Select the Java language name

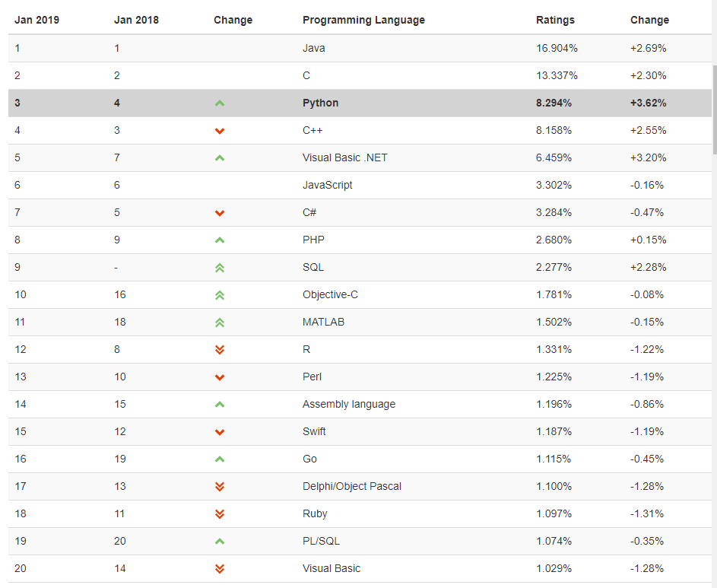pos(314,48)
